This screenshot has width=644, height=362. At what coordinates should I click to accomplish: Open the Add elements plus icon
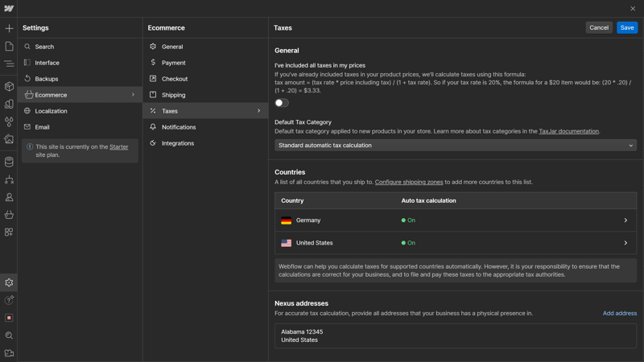tap(9, 29)
